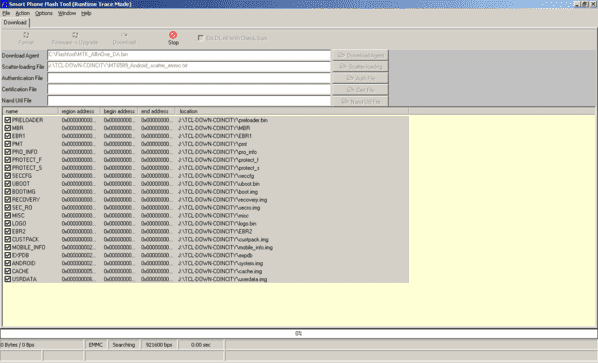Open the Window menu
598x363 pixels.
[67, 13]
